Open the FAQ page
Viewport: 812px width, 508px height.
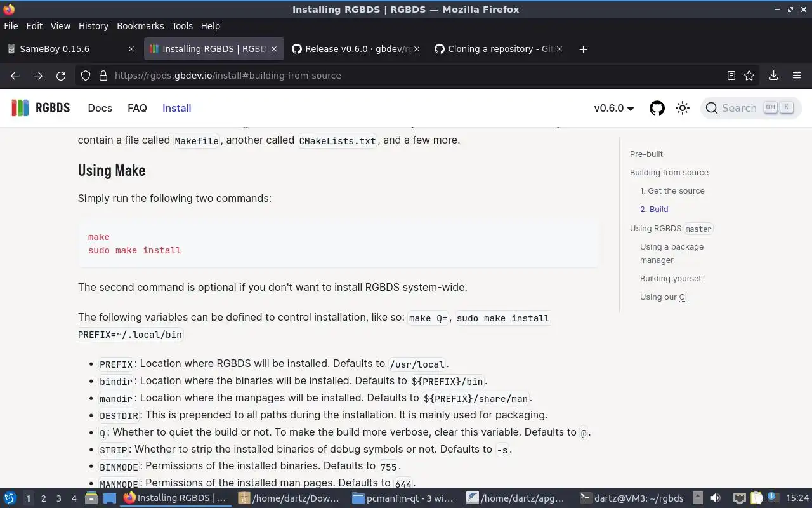137,108
